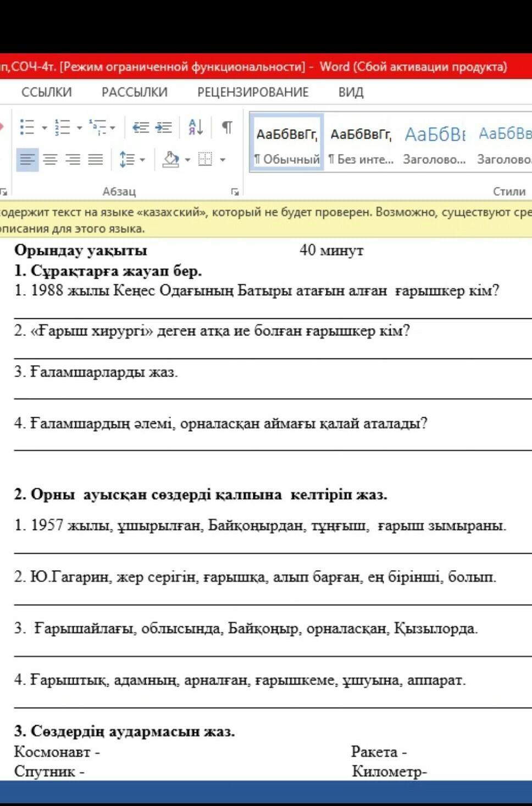Sort text with the А-Я icon
Image resolution: width=532 pixels, height=806 pixels.
(196, 128)
